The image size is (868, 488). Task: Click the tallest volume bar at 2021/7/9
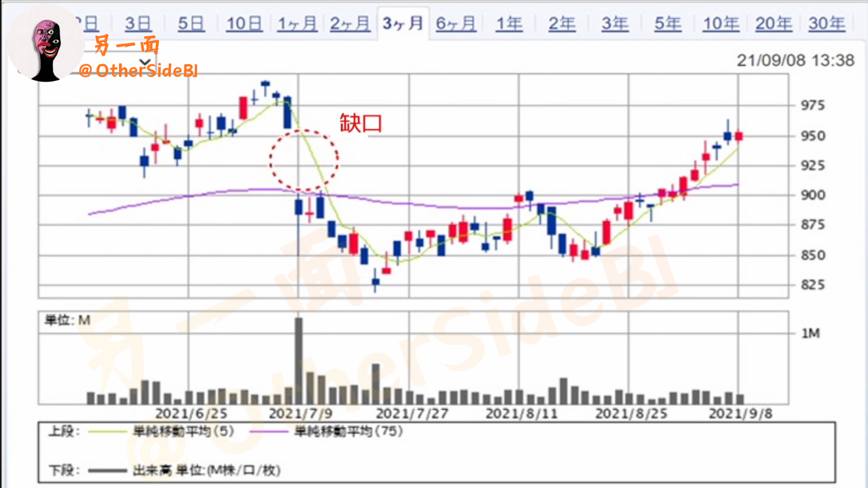click(299, 361)
